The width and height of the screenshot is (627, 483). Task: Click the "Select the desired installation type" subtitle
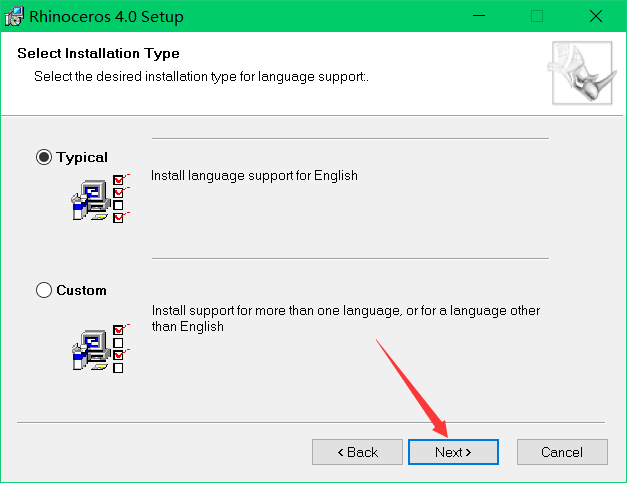201,76
